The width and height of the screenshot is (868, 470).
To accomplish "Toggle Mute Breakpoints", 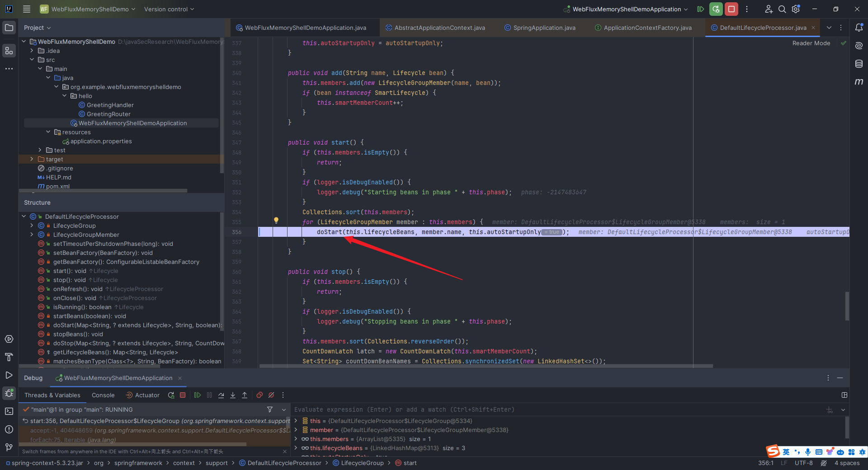I will 271,395.
